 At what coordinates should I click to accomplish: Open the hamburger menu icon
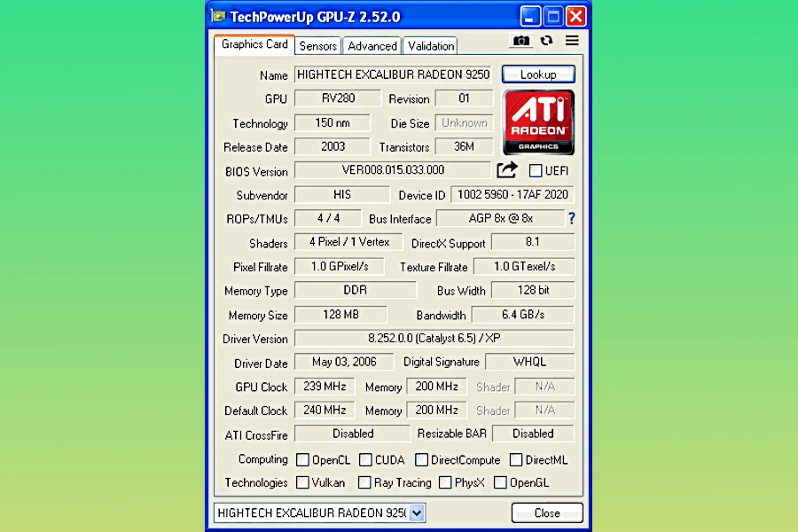(572, 41)
